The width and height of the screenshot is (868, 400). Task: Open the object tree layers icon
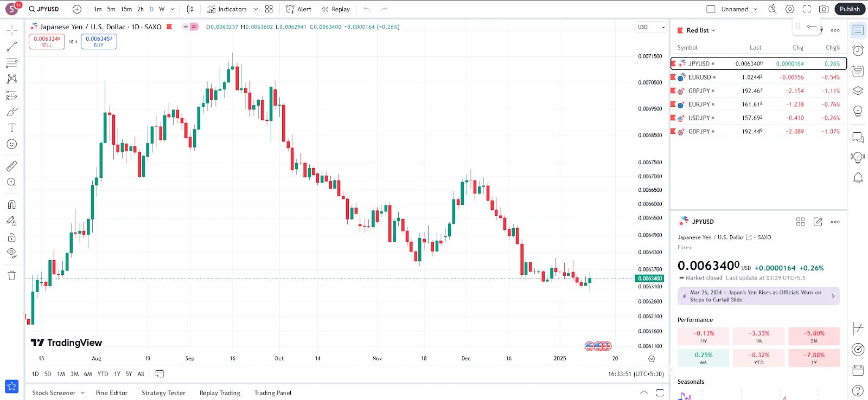tap(858, 91)
